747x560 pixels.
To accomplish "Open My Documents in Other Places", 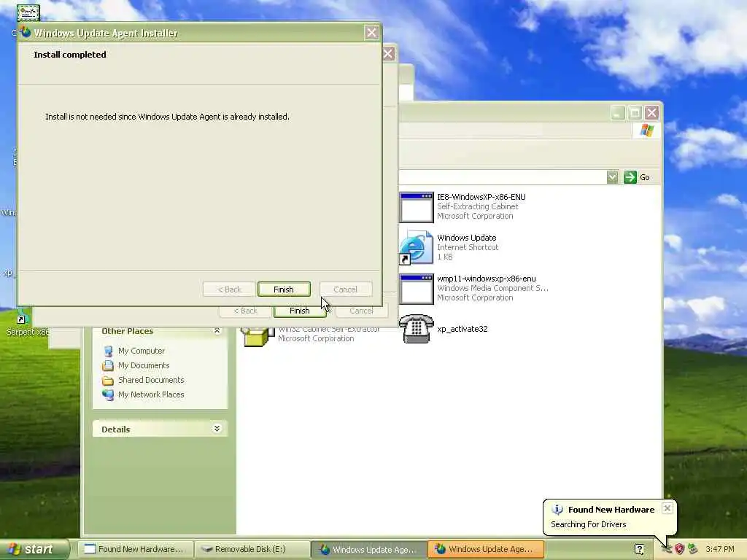I will click(144, 365).
